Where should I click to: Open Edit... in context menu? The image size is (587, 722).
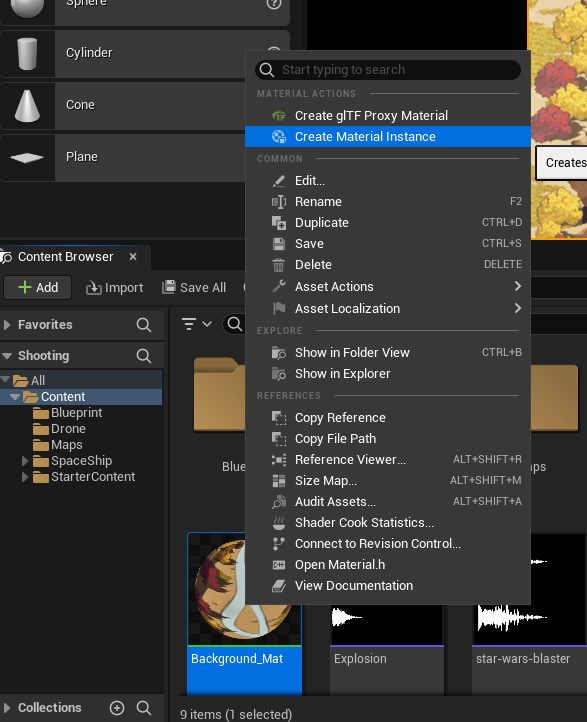click(x=388, y=180)
